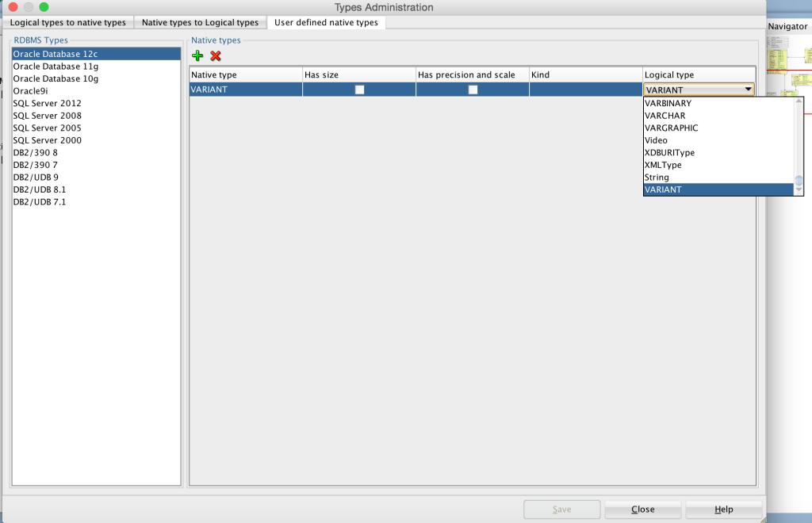Image resolution: width=812 pixels, height=523 pixels.
Task: Select DB2/390 7 in RDBMS Types
Action: click(x=96, y=165)
